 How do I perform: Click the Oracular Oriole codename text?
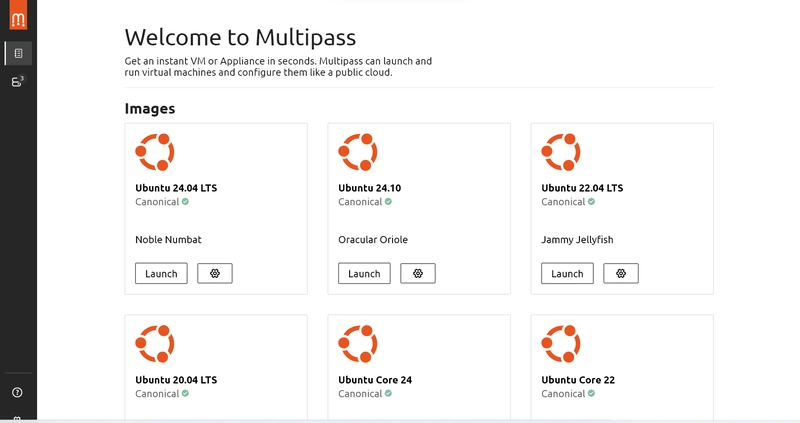[373, 239]
